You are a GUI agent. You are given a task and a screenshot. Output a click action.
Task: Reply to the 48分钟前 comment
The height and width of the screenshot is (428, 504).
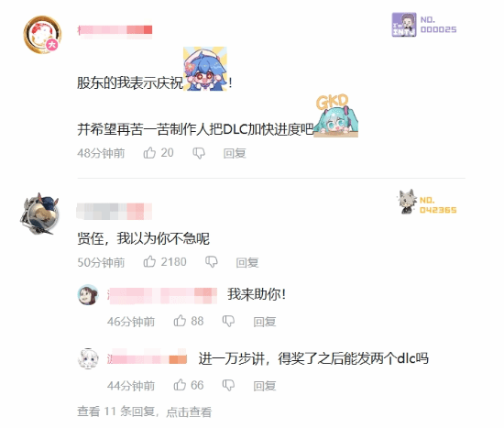pyautogui.click(x=235, y=153)
